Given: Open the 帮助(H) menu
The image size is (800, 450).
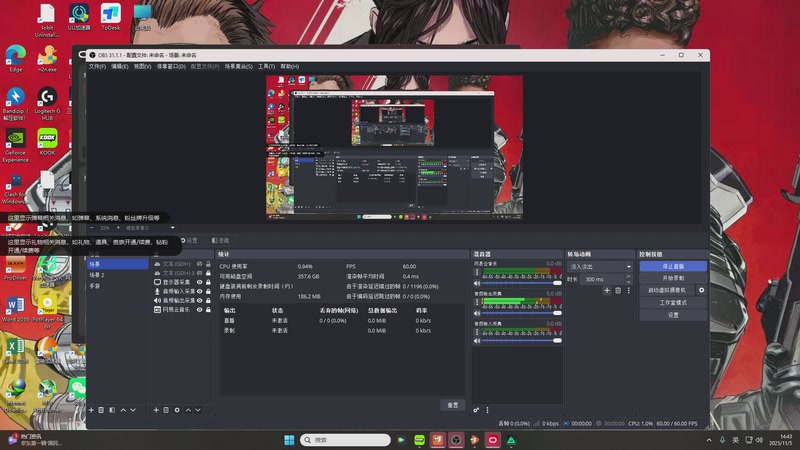Looking at the screenshot, I should 289,66.
